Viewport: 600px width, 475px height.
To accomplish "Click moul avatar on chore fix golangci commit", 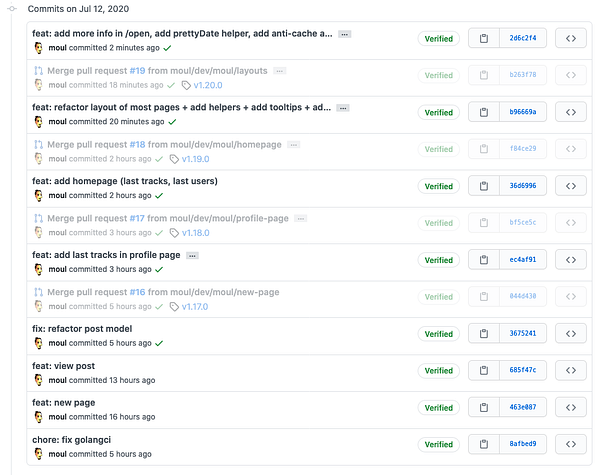I will (39, 454).
